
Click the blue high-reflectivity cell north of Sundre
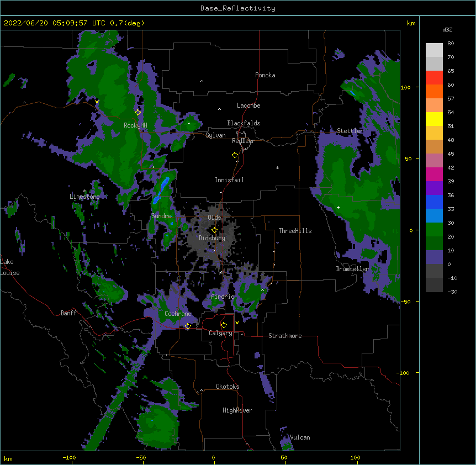pyautogui.click(x=160, y=191)
